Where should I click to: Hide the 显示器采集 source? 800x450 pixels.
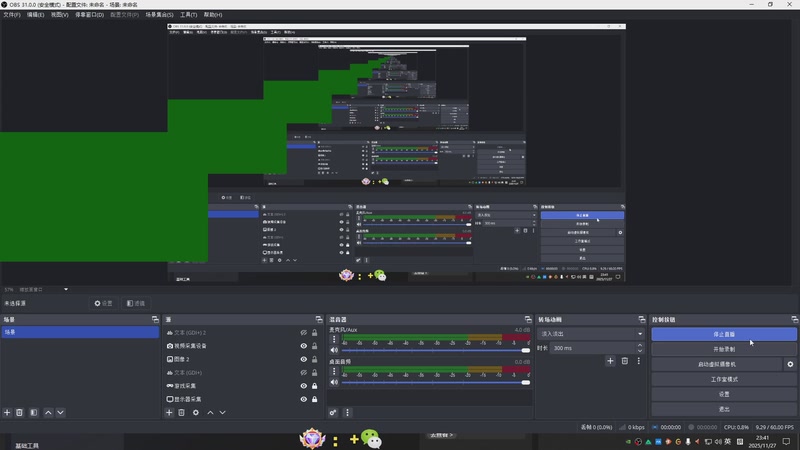304,399
